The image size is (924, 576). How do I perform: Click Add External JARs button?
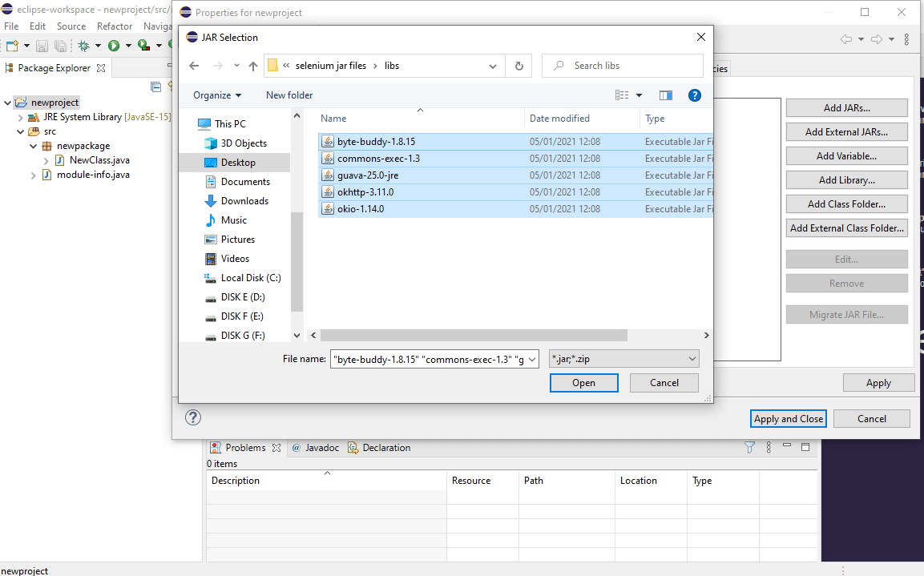846,132
